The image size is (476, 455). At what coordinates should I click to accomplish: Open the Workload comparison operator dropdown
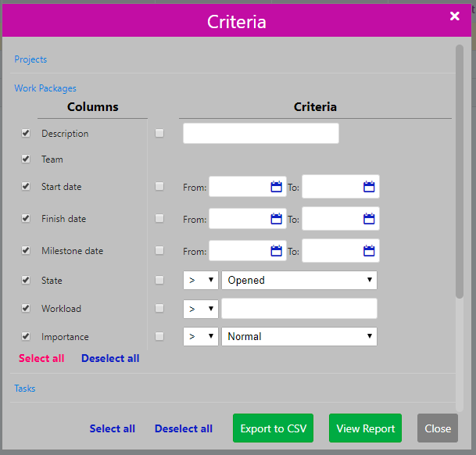[x=201, y=310]
